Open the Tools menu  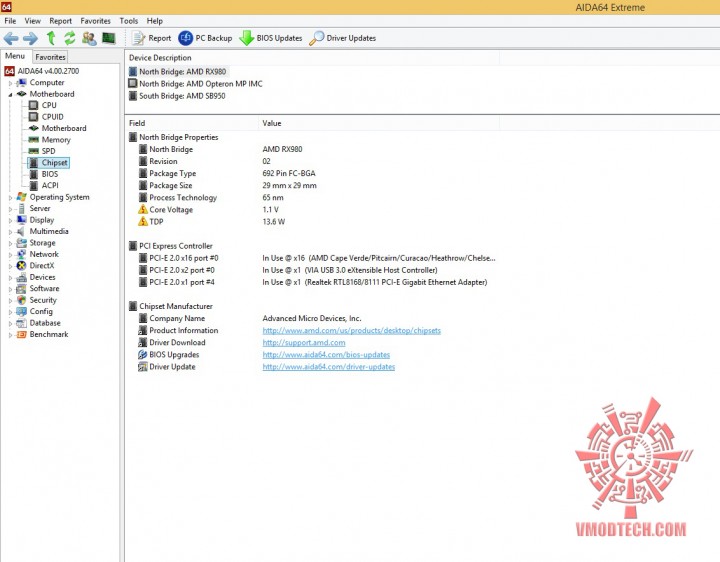pos(129,21)
